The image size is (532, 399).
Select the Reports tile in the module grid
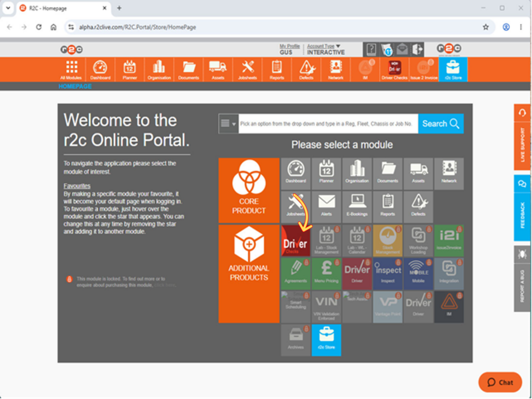tap(388, 207)
